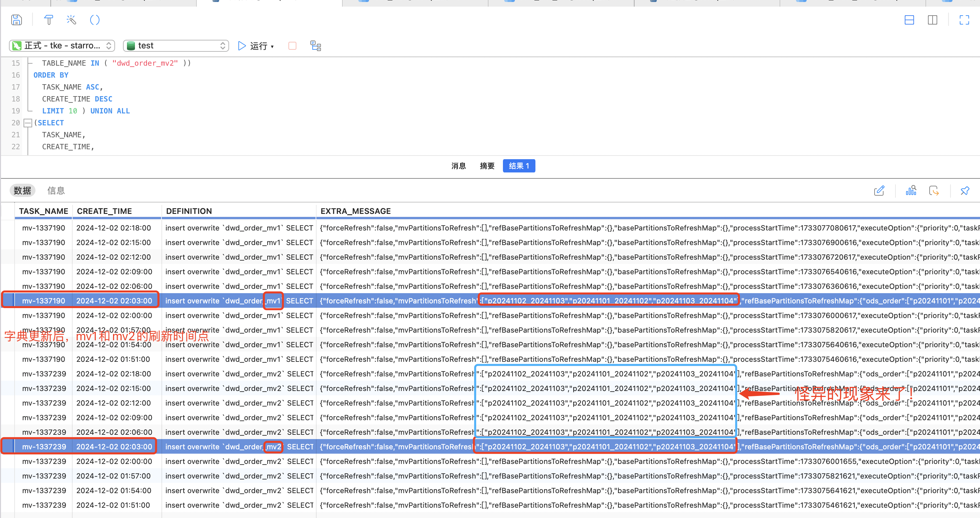This screenshot has width=980, height=518.
Task: Click the edit pencil icon in results
Action: tap(879, 190)
